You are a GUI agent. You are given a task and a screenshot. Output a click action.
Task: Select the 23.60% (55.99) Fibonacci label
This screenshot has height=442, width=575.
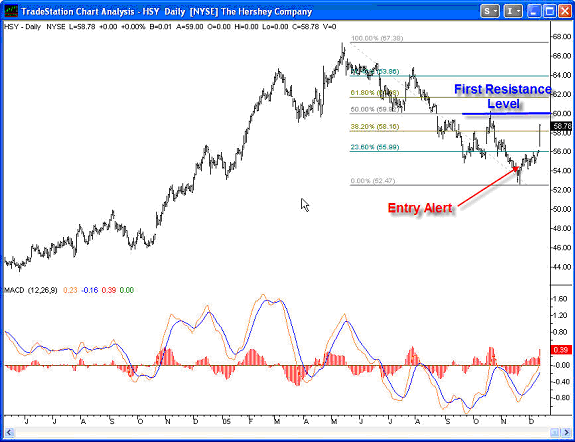point(375,147)
